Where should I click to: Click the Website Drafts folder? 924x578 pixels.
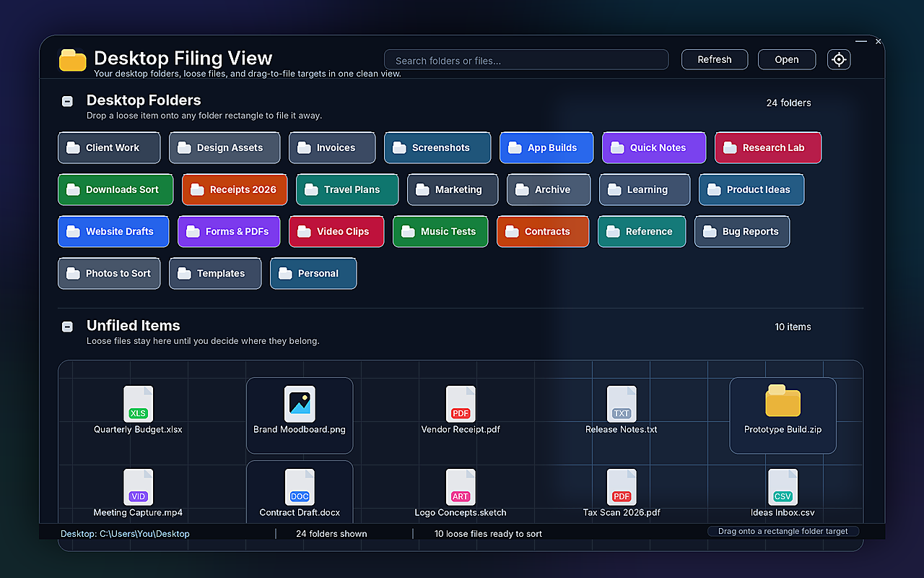pos(113,231)
